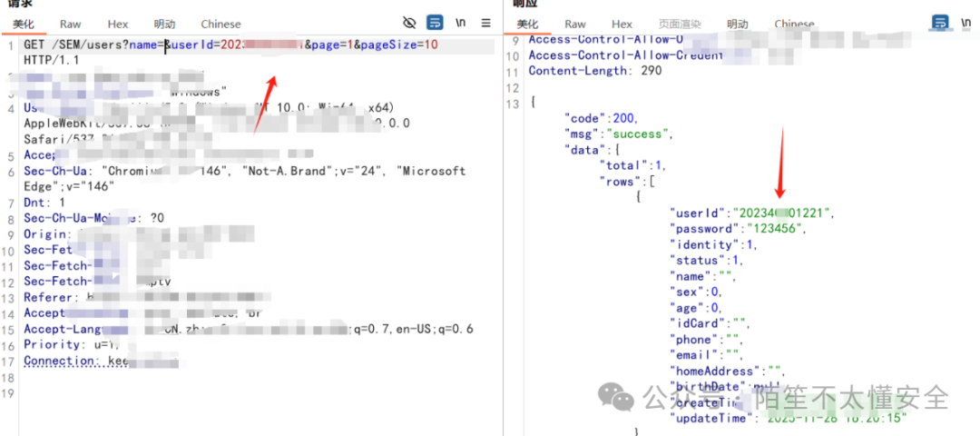Click "status":1 in response JSON
The image size is (980, 436).
click(707, 260)
